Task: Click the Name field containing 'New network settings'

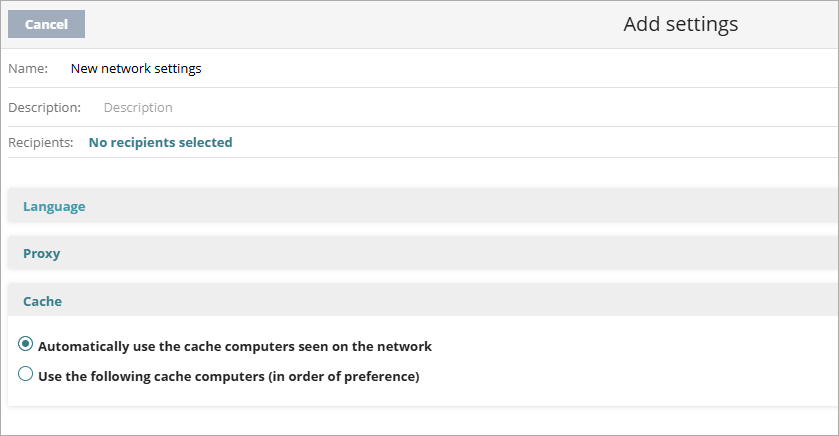Action: pos(136,69)
